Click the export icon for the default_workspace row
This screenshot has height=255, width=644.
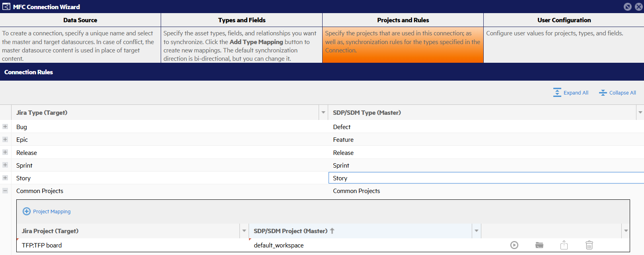click(564, 245)
